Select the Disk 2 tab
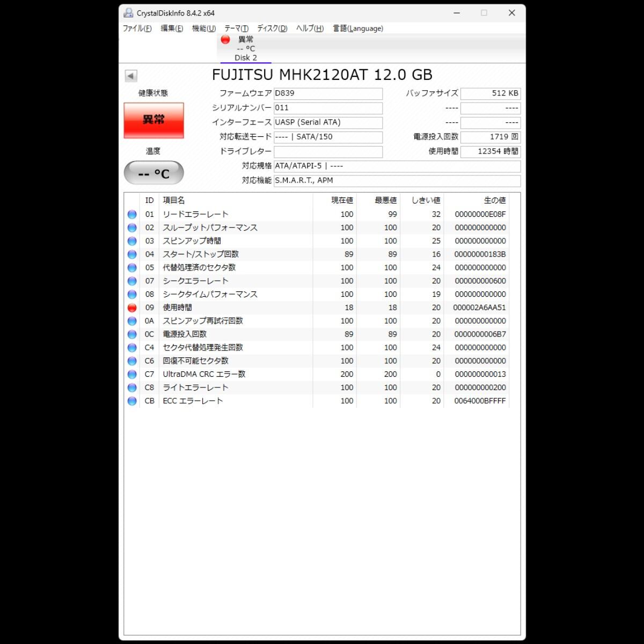This screenshot has height=644, width=644. pos(246,49)
